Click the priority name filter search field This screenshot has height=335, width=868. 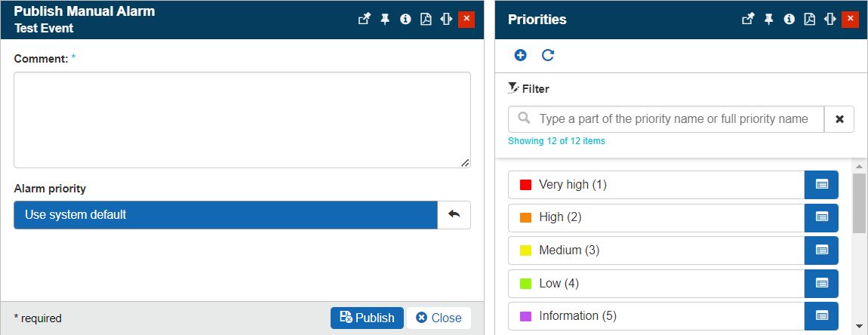pos(672,119)
